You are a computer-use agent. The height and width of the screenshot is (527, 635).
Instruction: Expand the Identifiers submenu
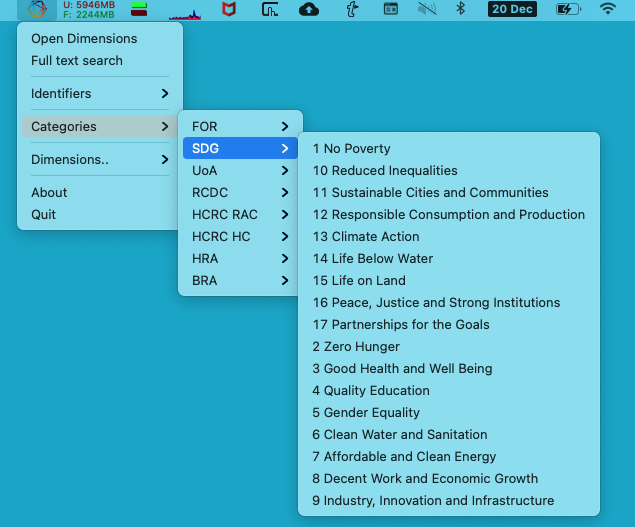click(100, 93)
